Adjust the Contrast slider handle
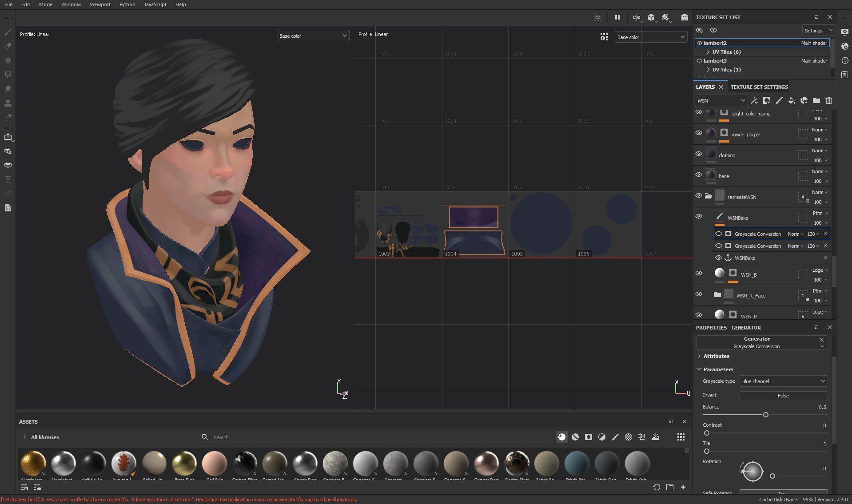Image resolution: width=852 pixels, height=504 pixels. click(x=706, y=433)
